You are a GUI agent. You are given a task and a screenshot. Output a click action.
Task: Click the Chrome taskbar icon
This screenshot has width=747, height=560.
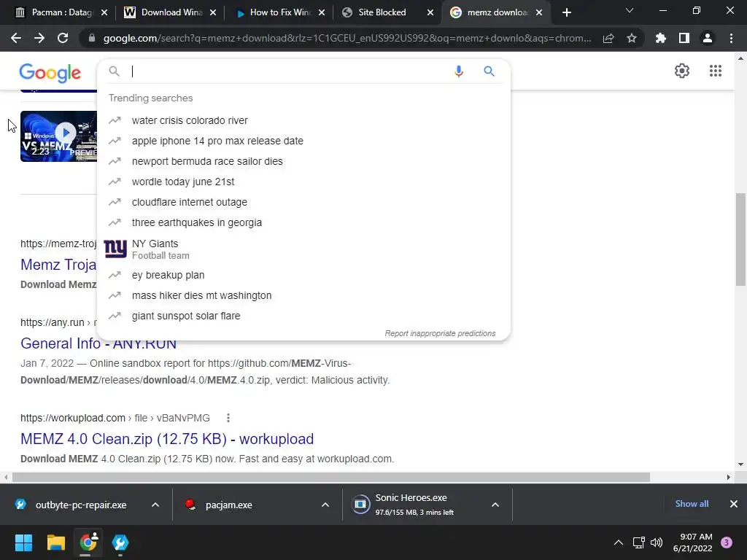point(88,542)
